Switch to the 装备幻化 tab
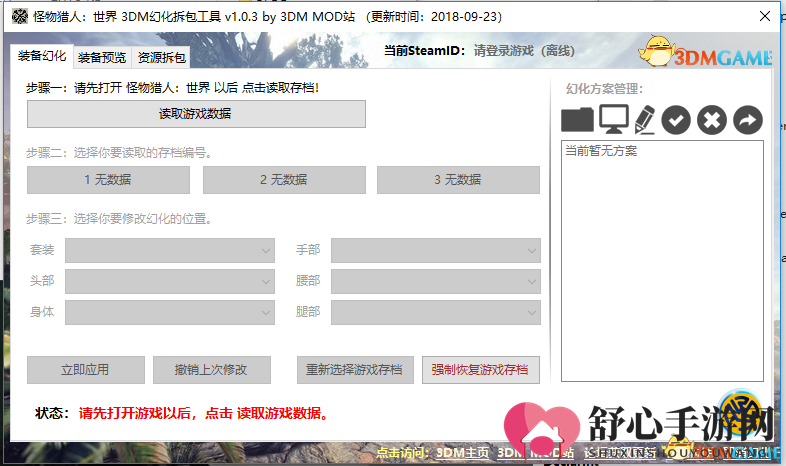Viewport: 786px width, 466px height. [x=42, y=56]
